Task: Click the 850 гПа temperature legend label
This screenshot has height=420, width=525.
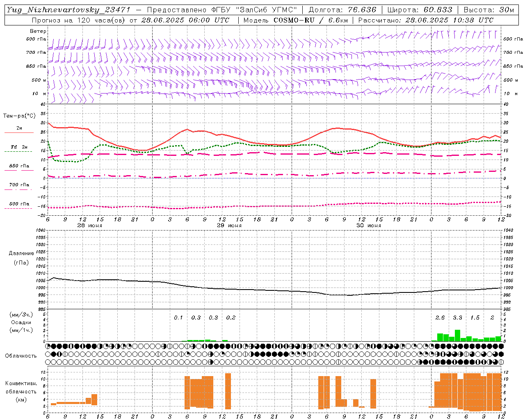Action: tap(19, 166)
